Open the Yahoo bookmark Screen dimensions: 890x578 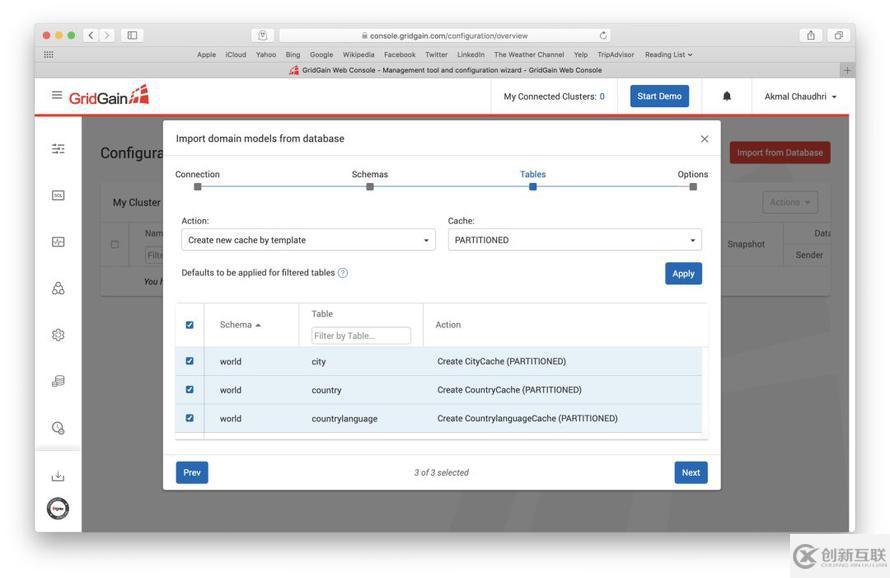266,55
